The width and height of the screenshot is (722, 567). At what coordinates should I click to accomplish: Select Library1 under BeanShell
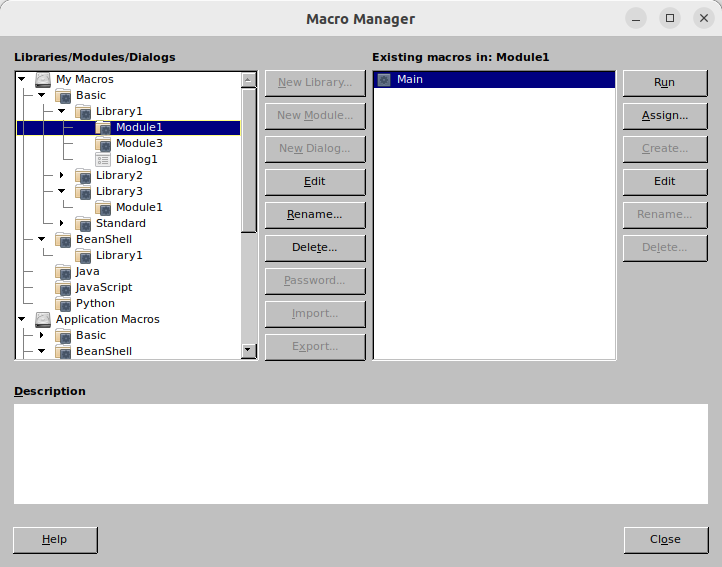pos(118,255)
